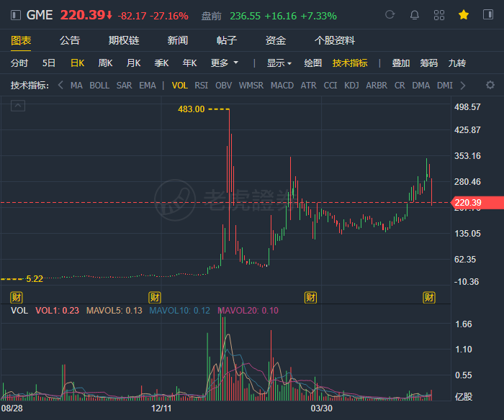Toggle the 技术指标 indicators bar
Image resolution: width=504 pixels, height=420 pixels.
(350, 63)
